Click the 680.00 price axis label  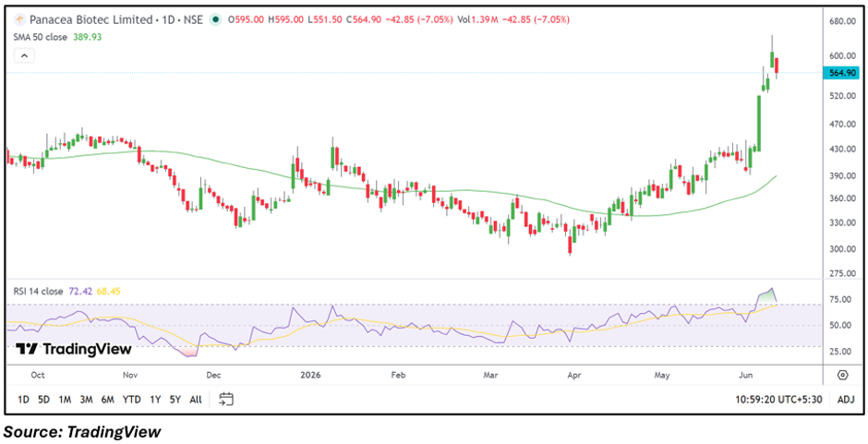tap(843, 21)
